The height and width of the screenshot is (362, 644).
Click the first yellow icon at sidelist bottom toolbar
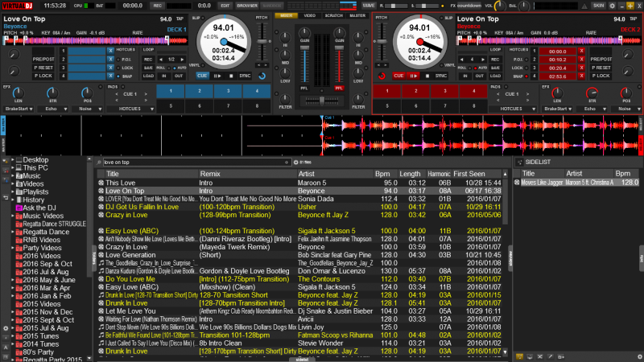coord(519,356)
